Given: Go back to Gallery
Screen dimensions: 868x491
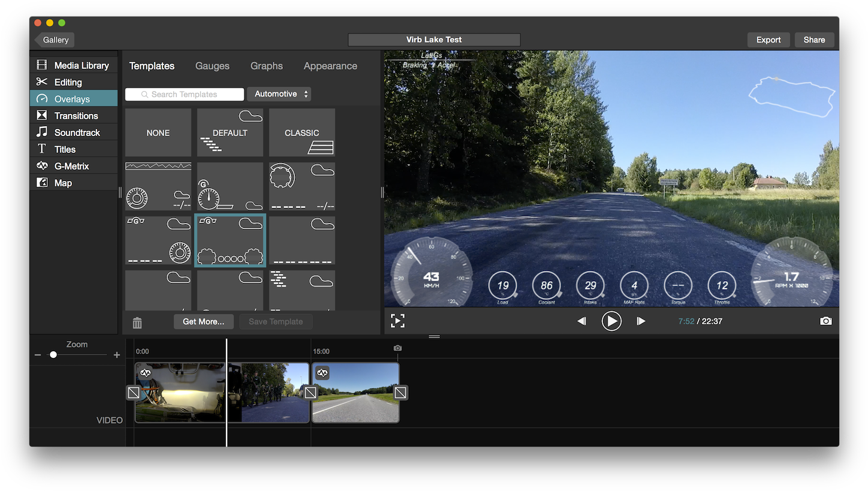Looking at the screenshot, I should coord(55,40).
